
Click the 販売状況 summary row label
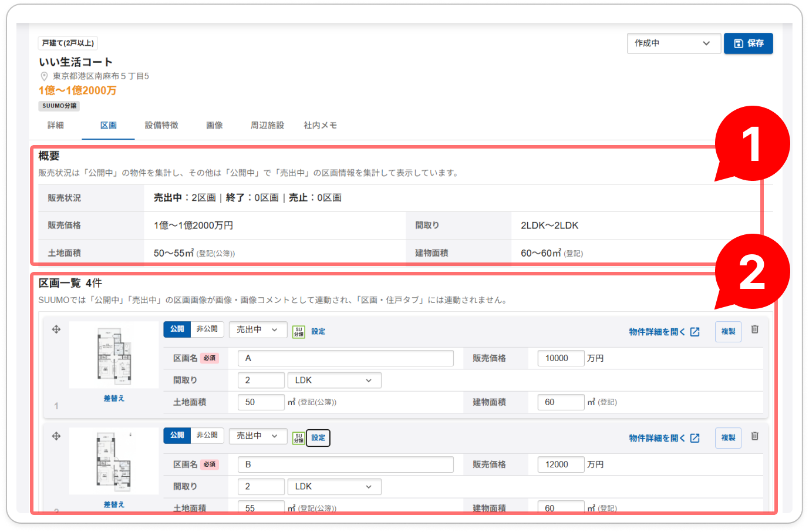65,198
